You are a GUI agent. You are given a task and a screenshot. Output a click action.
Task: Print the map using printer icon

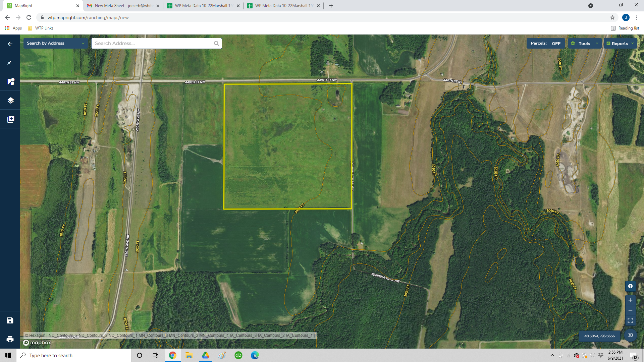(x=10, y=339)
